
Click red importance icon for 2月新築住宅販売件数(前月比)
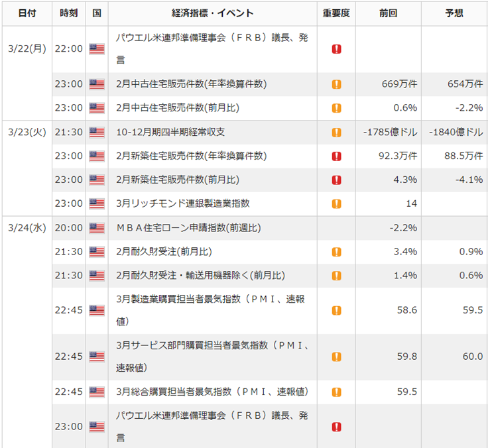click(x=336, y=180)
